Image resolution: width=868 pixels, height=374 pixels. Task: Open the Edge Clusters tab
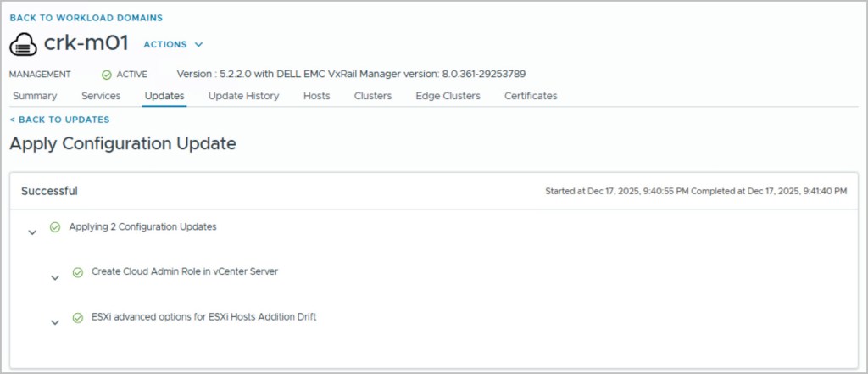[448, 96]
